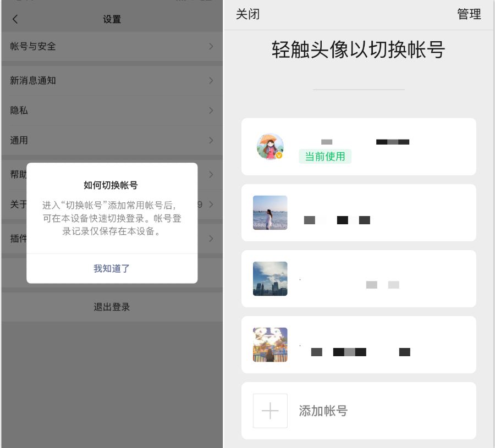Expand the 隐私 settings row
Screen dimensions: 495x448
click(112, 110)
